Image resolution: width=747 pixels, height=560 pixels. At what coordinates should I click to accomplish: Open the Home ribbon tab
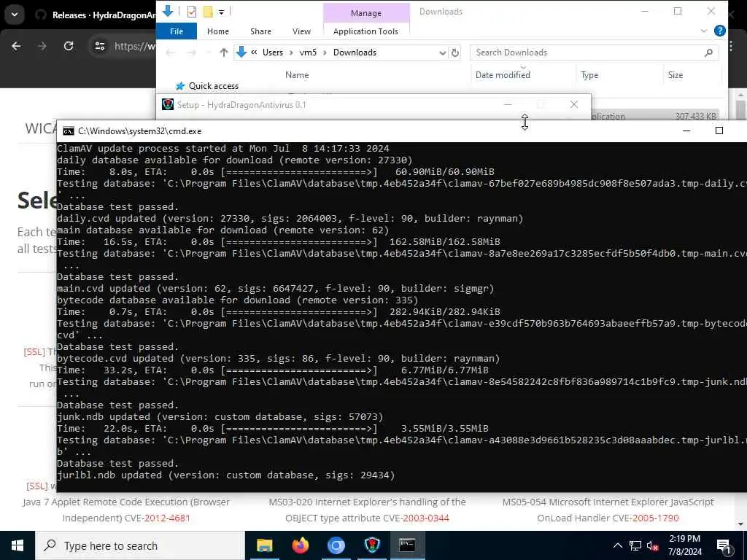217,31
